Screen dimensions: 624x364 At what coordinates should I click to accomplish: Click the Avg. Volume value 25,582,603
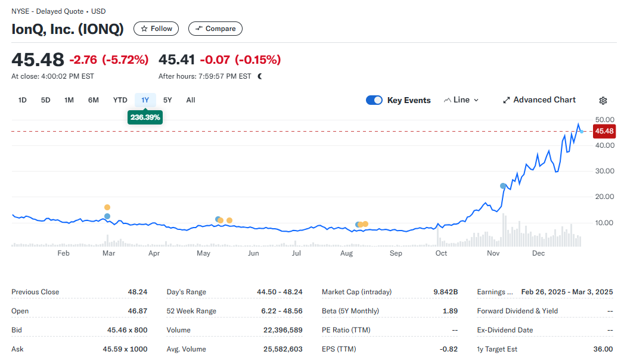point(283,349)
